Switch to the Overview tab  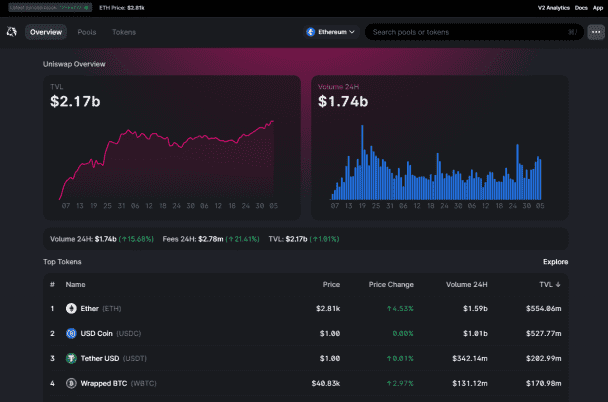point(46,32)
